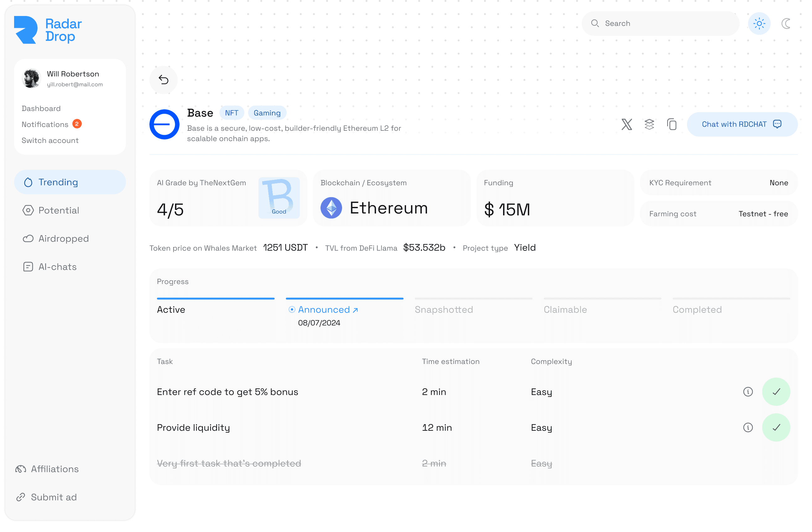Click the Trending flame icon
812x532 pixels.
click(28, 183)
